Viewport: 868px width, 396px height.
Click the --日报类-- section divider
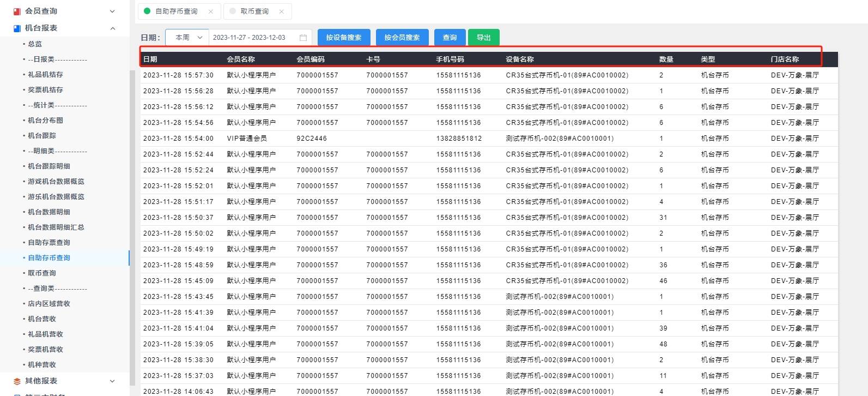coord(57,59)
